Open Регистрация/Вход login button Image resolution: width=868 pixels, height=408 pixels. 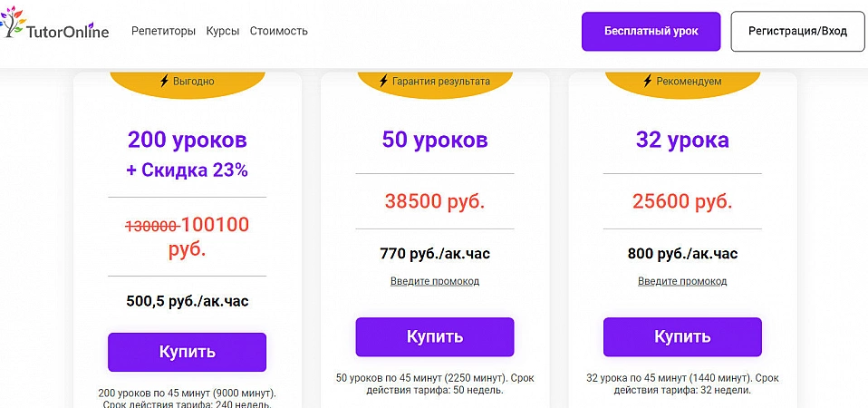pos(797,32)
